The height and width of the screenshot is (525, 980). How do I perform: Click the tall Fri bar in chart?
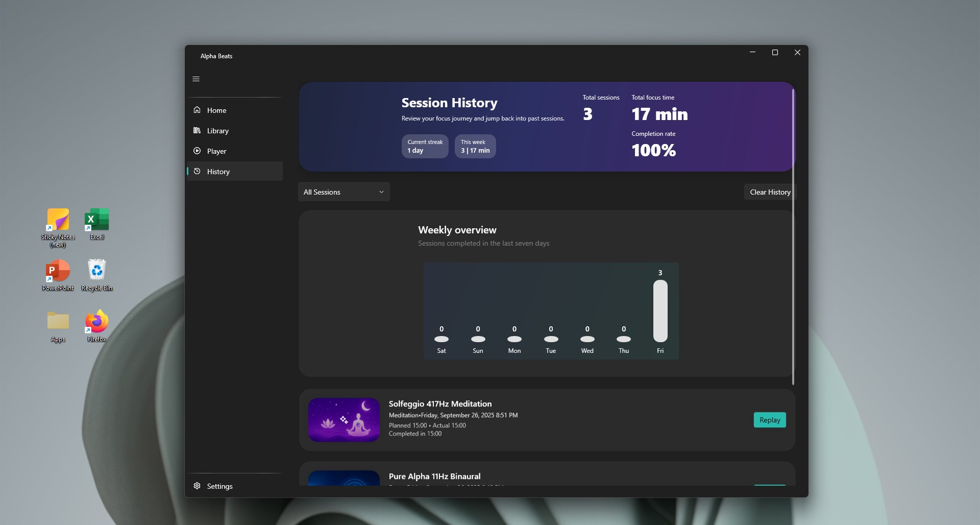click(660, 311)
